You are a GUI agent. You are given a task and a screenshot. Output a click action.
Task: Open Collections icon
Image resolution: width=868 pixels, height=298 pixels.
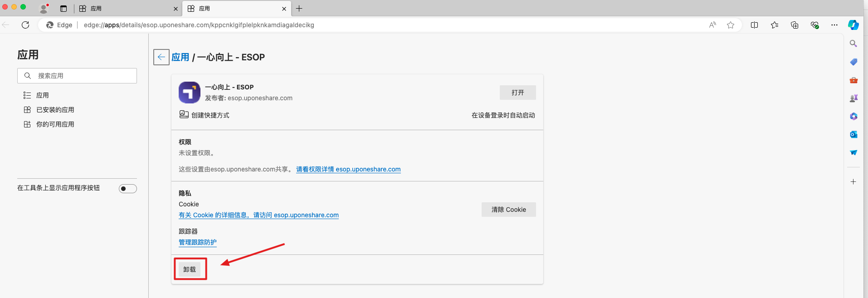coord(795,25)
